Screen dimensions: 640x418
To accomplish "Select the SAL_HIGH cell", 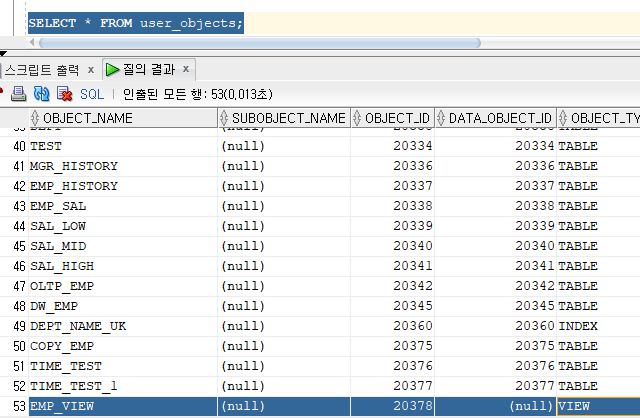I will [x=123, y=266].
